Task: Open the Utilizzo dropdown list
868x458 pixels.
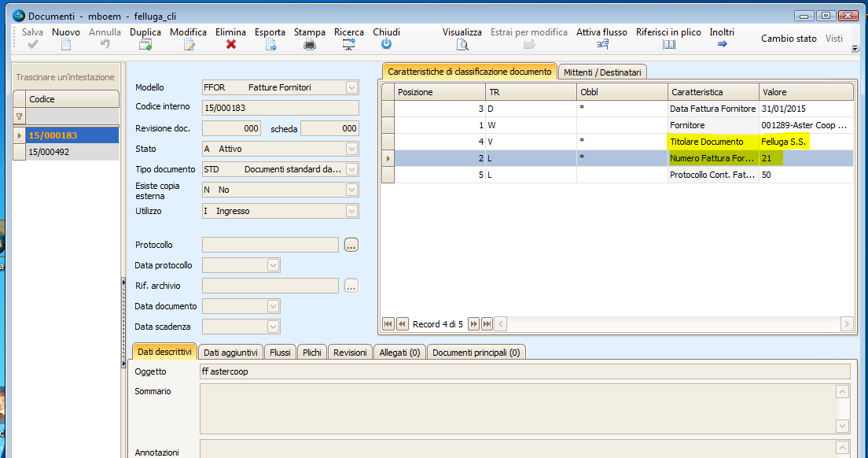Action: (x=351, y=210)
